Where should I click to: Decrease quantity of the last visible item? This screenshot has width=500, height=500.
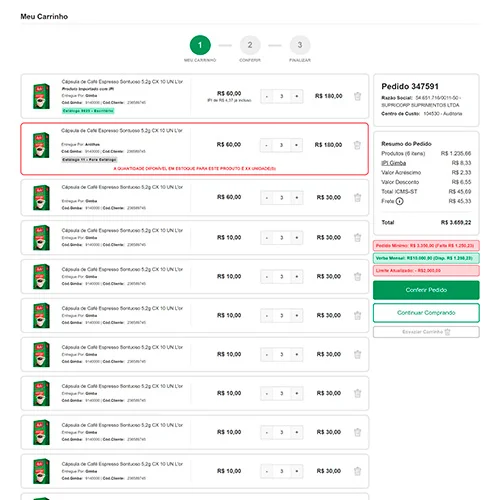267,471
